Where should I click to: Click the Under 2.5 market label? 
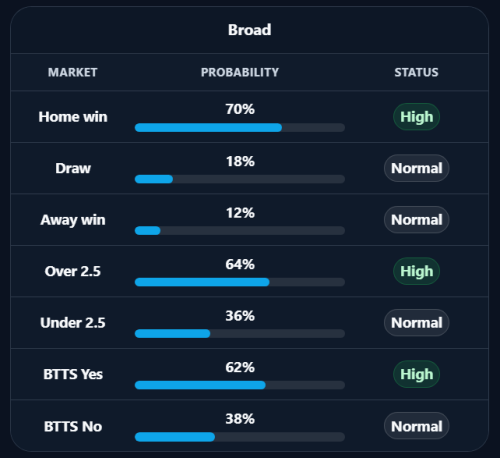coord(73,323)
